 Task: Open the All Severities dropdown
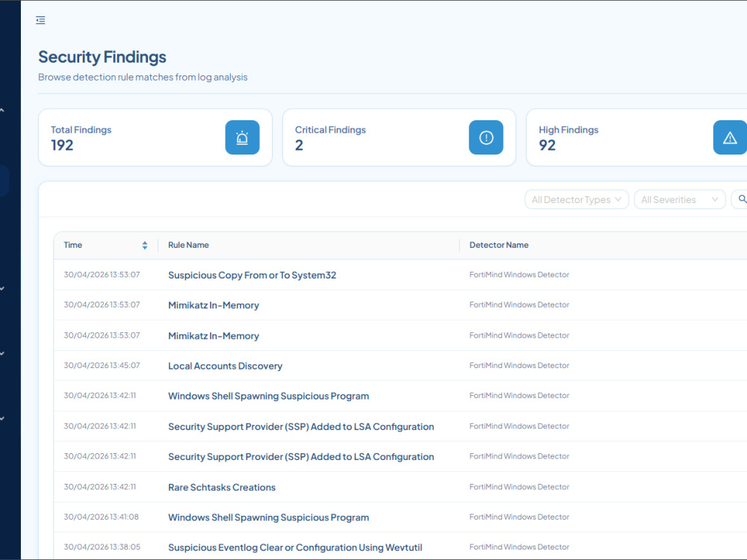pos(680,199)
